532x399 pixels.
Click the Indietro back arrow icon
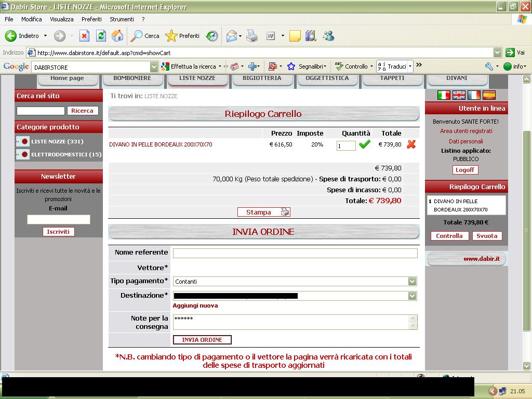tap(10, 36)
